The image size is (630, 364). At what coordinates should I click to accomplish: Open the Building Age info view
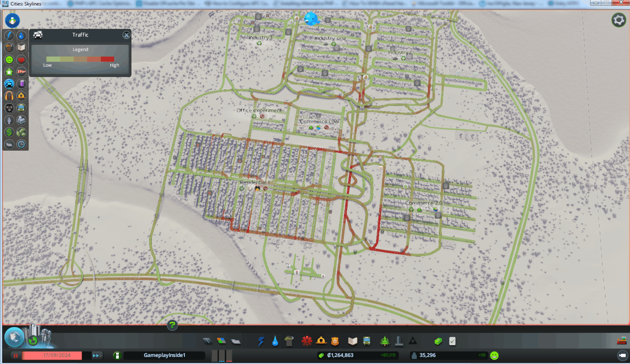pos(21,145)
